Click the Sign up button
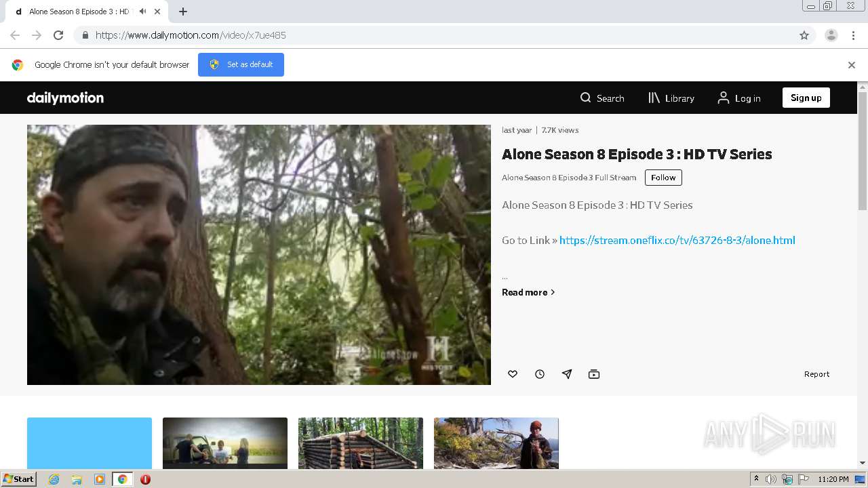Screen dimensions: 868x488 point(806,98)
